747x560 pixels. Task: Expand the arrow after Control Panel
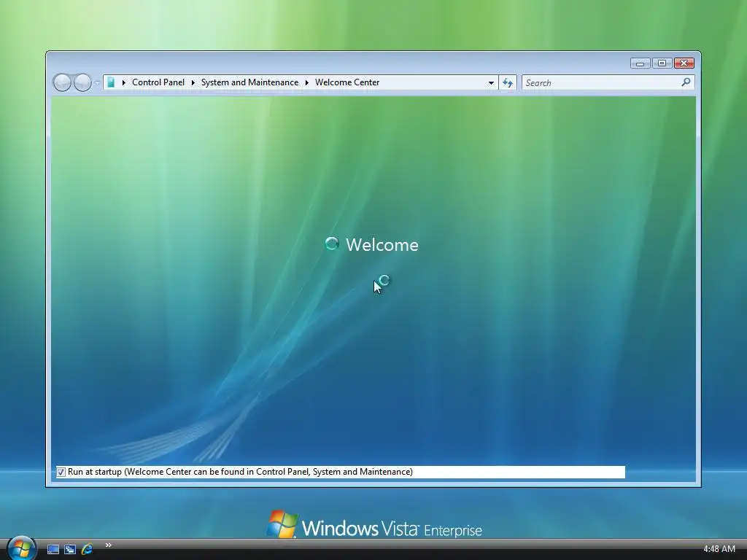(193, 82)
